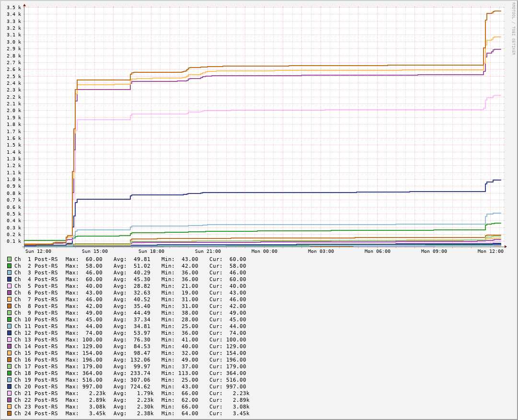Click the Ch 21 Post-RS pink legend swatch
Image resolution: width=518 pixels, height=420 pixels.
click(9, 393)
